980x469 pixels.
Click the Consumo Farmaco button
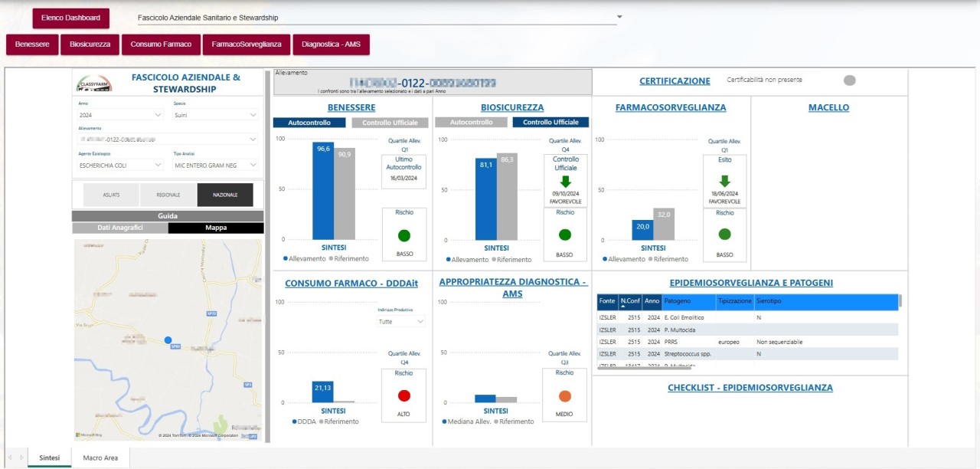(x=161, y=44)
